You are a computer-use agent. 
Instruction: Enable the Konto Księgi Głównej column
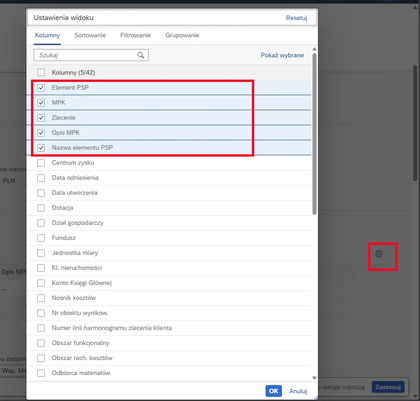(41, 283)
